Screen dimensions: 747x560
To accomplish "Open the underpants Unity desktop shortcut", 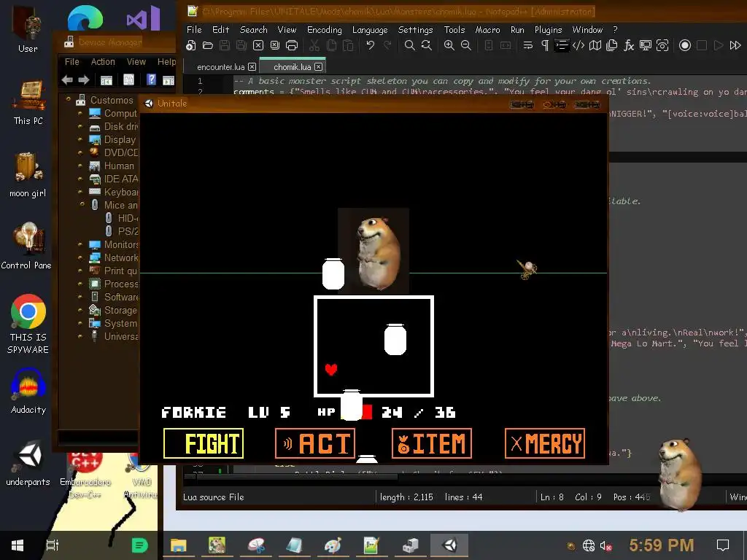I will 28,463.
